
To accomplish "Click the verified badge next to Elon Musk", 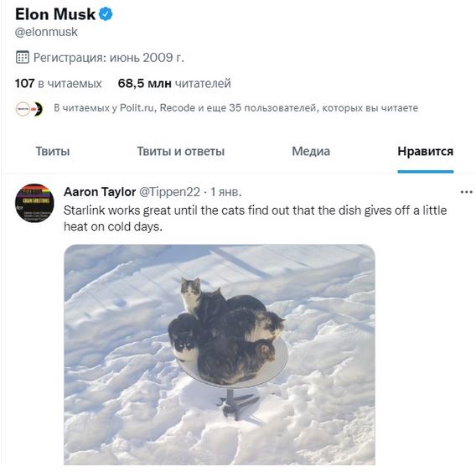I will [106, 14].
